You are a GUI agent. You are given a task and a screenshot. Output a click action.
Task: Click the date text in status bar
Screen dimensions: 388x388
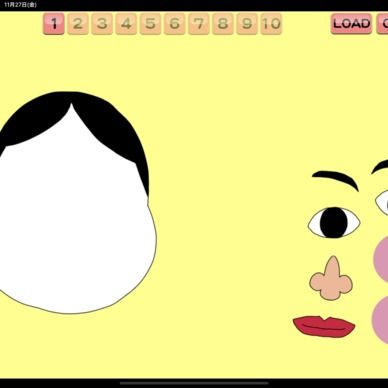coord(20,5)
